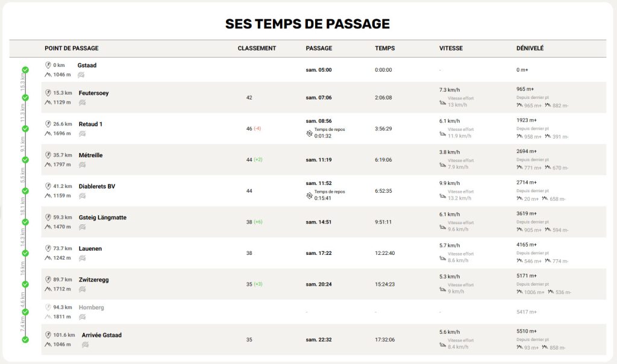Click the distance pin icon for Gstaad start

[x=48, y=65]
